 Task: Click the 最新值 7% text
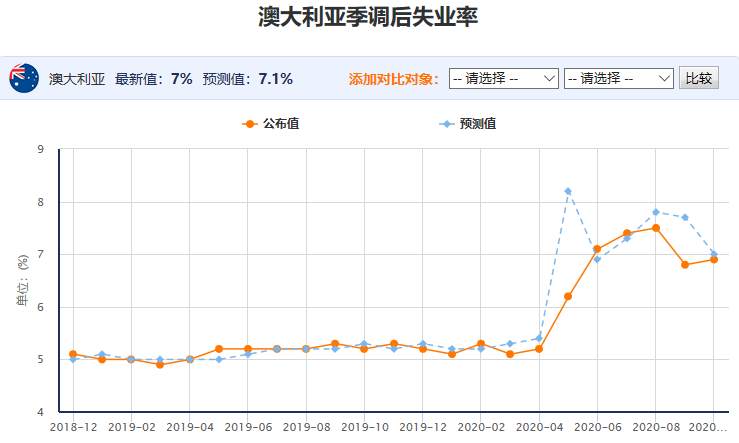point(154,79)
